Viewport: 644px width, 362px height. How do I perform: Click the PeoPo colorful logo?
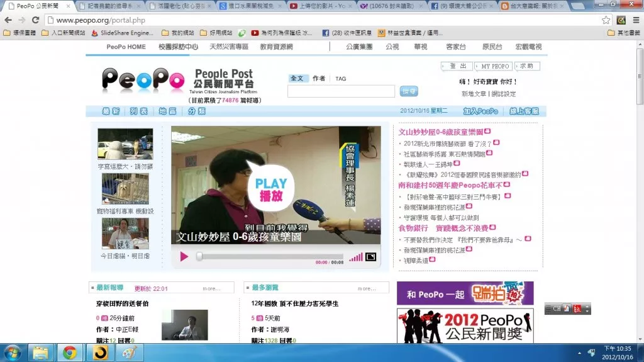coord(143,79)
